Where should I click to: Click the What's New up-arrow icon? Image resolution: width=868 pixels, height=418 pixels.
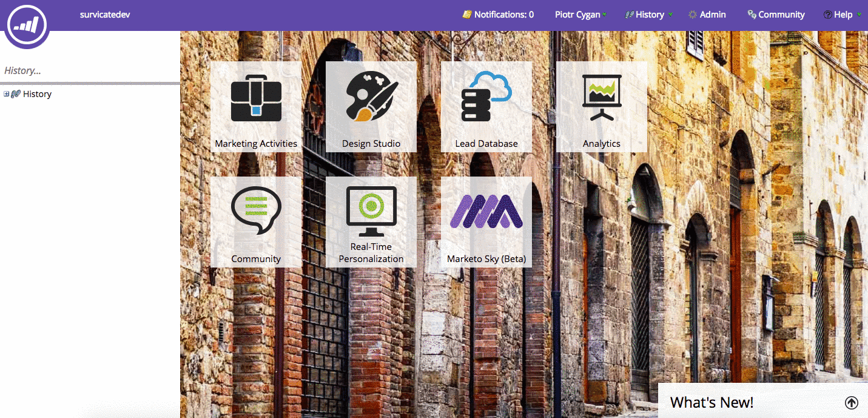tap(852, 403)
